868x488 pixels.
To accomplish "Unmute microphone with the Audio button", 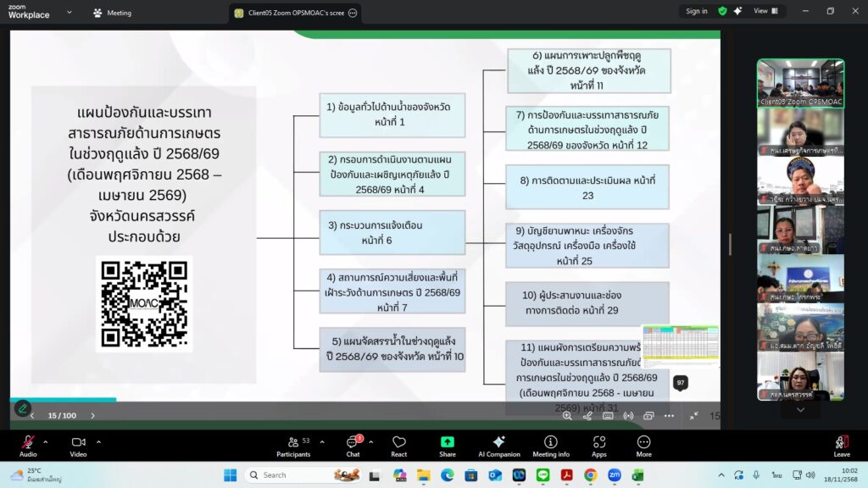I will (x=28, y=444).
